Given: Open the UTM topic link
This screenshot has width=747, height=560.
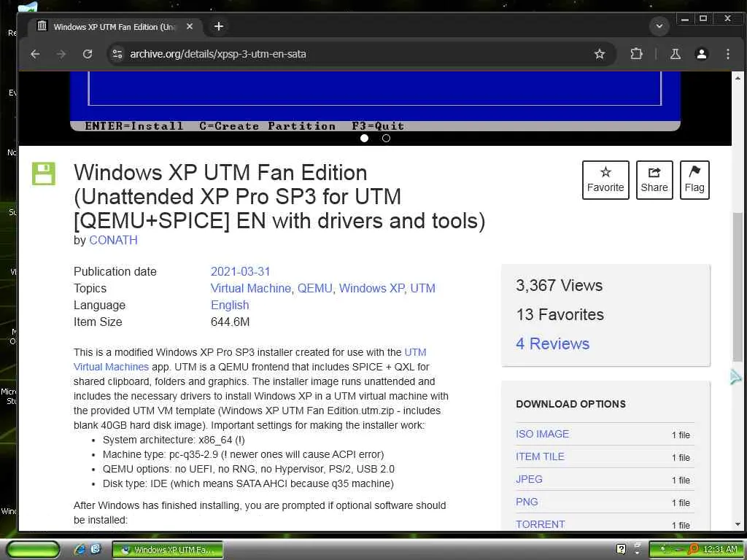Looking at the screenshot, I should (422, 289).
